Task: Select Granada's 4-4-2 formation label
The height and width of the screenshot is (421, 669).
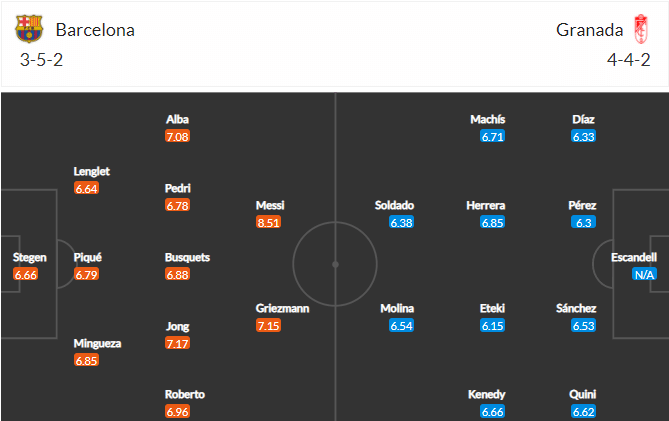Action: 628,60
